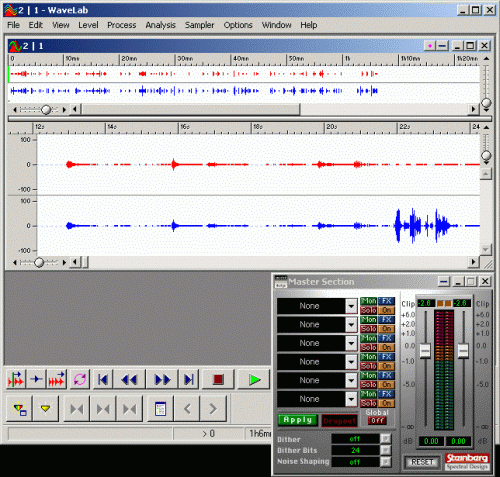Toggle the Global Off switch
The image size is (500, 477).
(377, 421)
